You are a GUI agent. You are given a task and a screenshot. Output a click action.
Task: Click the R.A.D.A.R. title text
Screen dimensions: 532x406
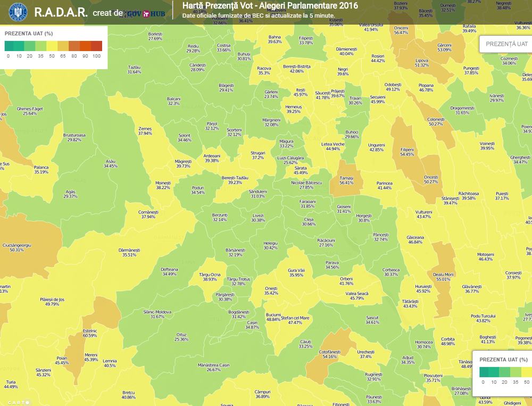point(61,12)
